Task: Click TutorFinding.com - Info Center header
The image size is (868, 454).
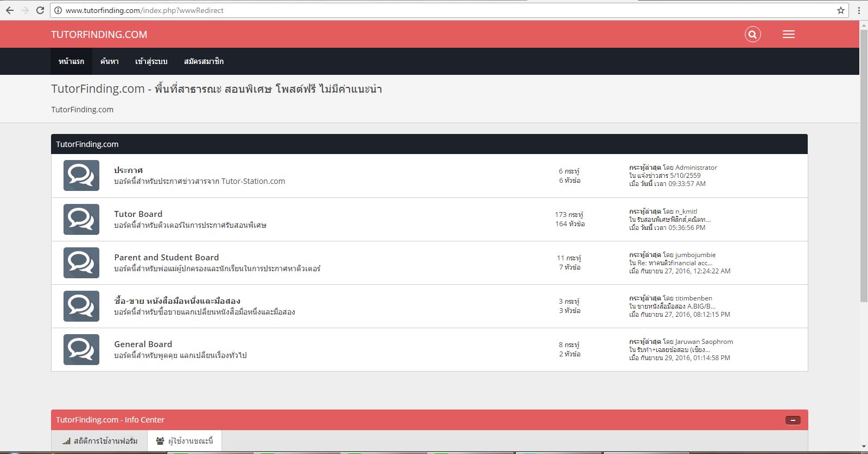Action: (x=110, y=420)
